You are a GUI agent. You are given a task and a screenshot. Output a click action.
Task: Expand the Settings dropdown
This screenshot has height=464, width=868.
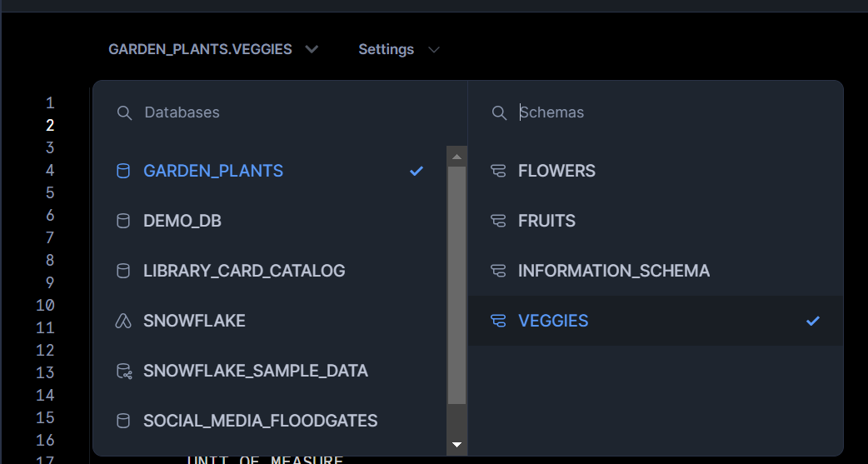coord(398,49)
